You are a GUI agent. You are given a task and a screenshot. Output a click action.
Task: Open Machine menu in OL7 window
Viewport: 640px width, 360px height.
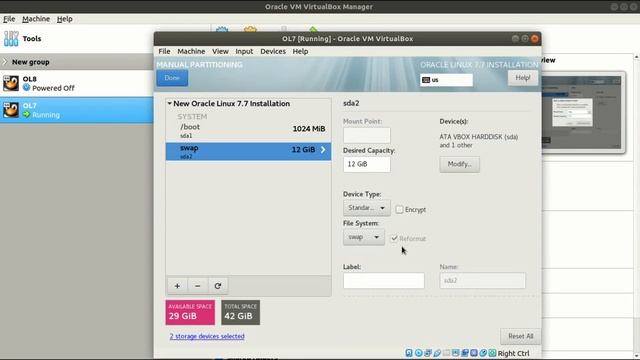pos(191,51)
